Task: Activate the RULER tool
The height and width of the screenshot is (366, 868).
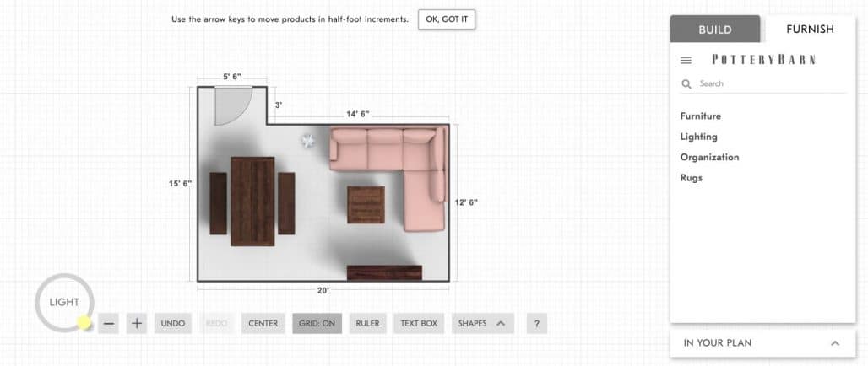Action: (x=367, y=324)
